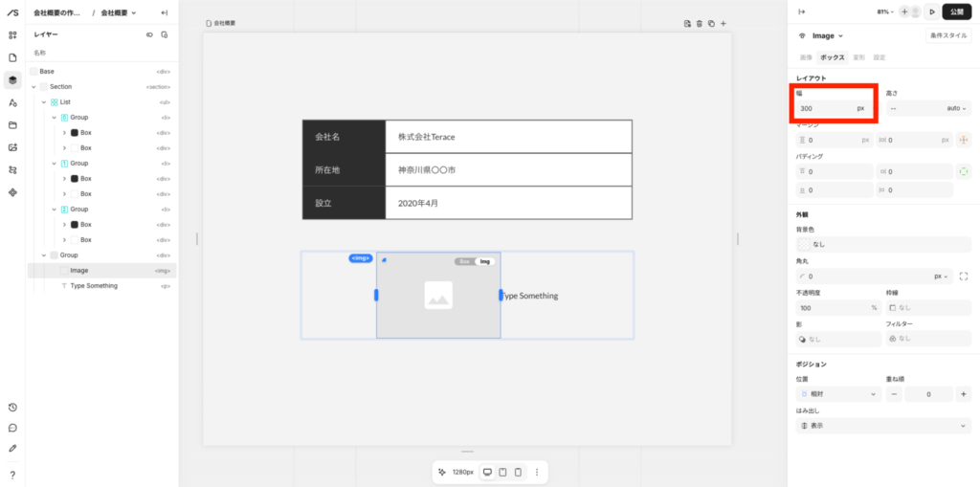Open the Fonts panel icon in sidebar
The height and width of the screenshot is (487, 980).
pos(12,102)
